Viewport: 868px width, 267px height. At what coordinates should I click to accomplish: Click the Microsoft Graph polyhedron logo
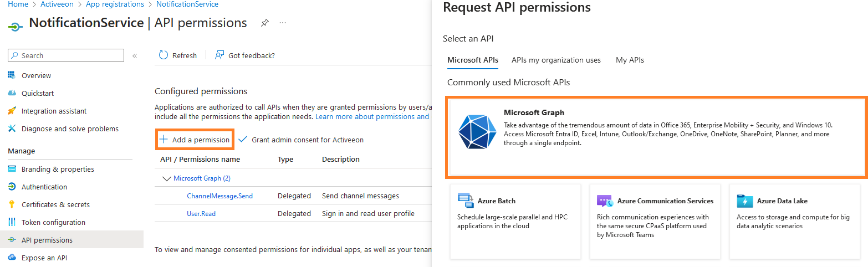click(x=477, y=132)
